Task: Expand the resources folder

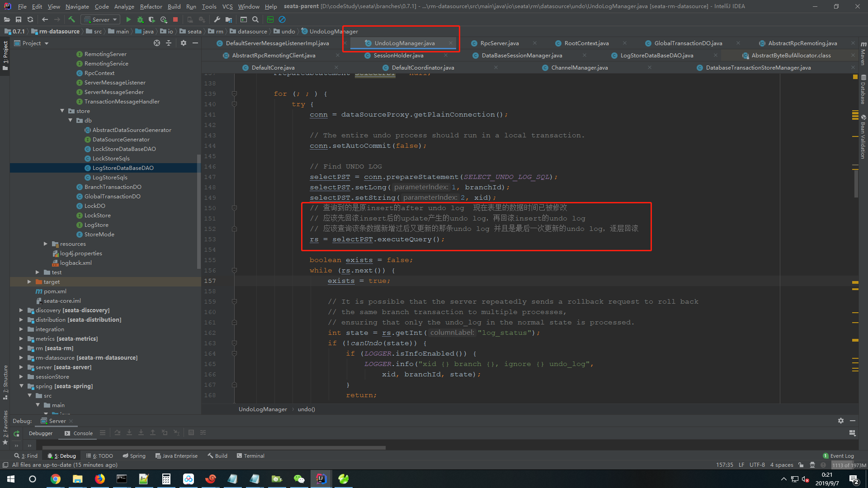Action: (46, 244)
